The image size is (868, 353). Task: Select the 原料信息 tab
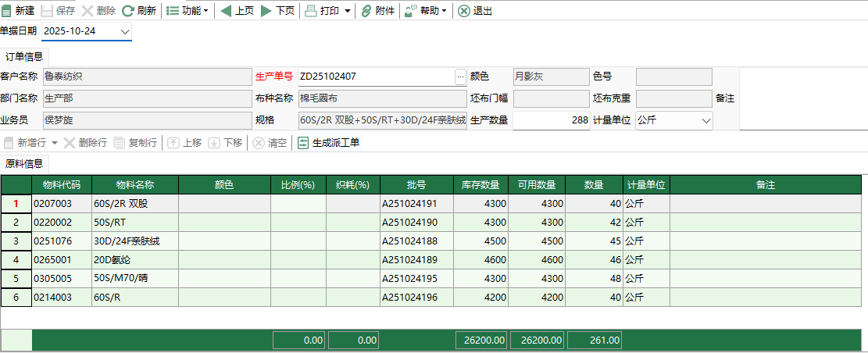tap(24, 163)
